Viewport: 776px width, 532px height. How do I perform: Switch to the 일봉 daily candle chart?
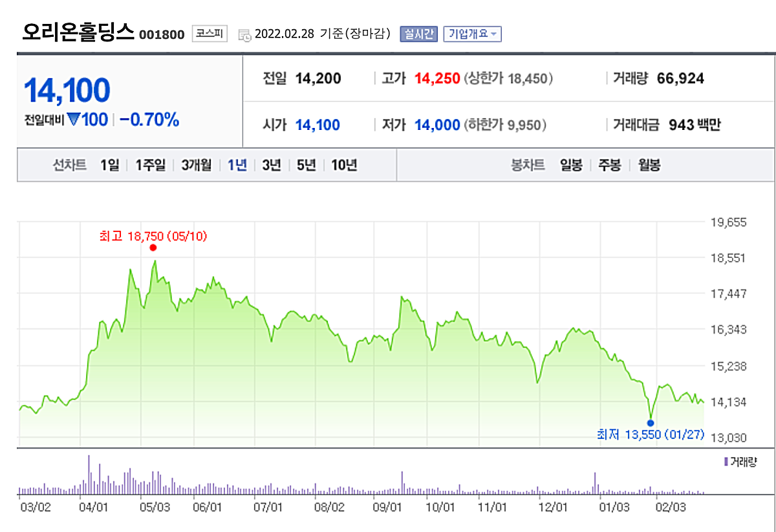coord(571,165)
